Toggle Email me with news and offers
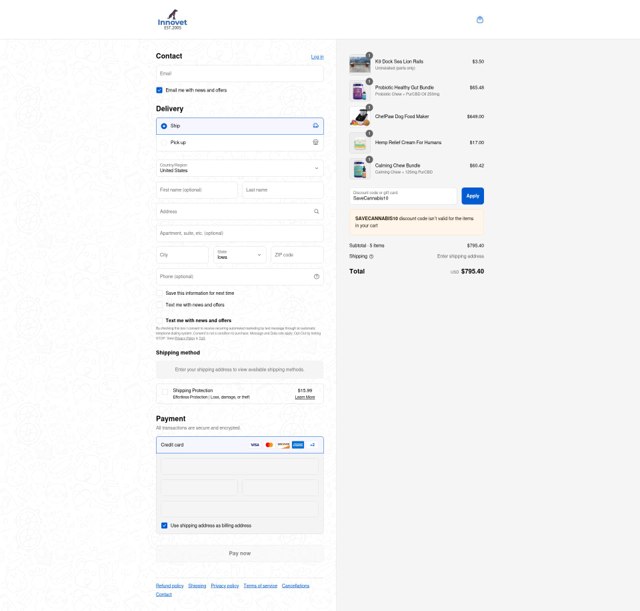 pyautogui.click(x=159, y=90)
